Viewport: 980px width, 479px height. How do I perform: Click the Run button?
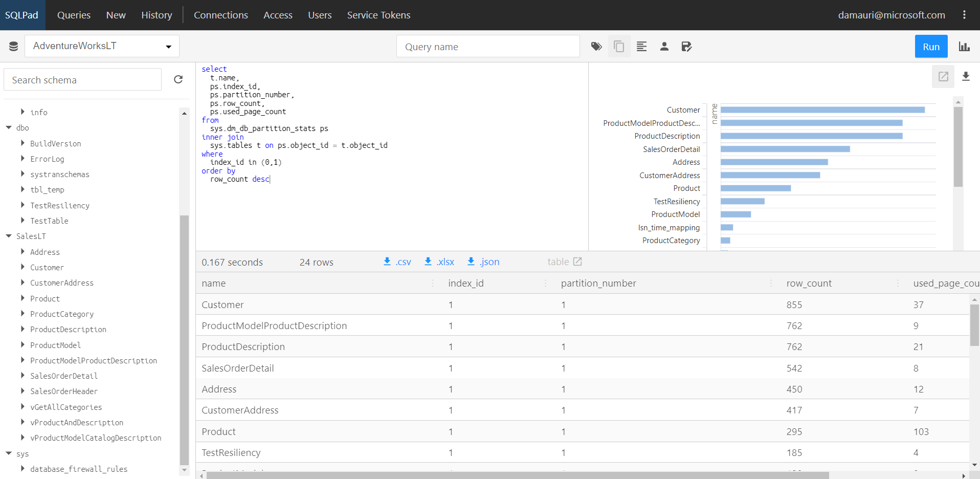click(930, 46)
